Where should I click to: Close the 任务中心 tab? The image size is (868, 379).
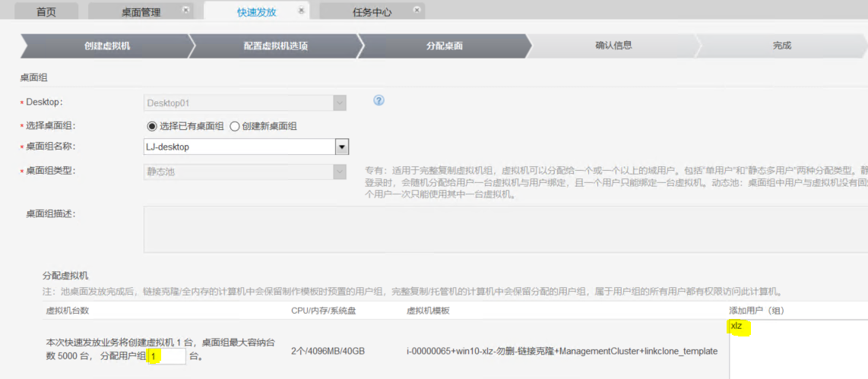(x=417, y=10)
